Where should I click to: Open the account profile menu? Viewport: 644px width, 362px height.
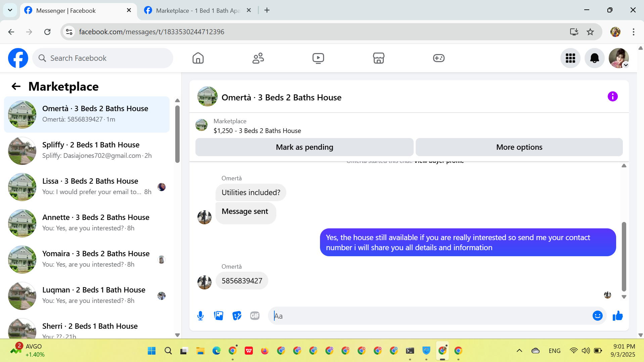tap(619, 58)
